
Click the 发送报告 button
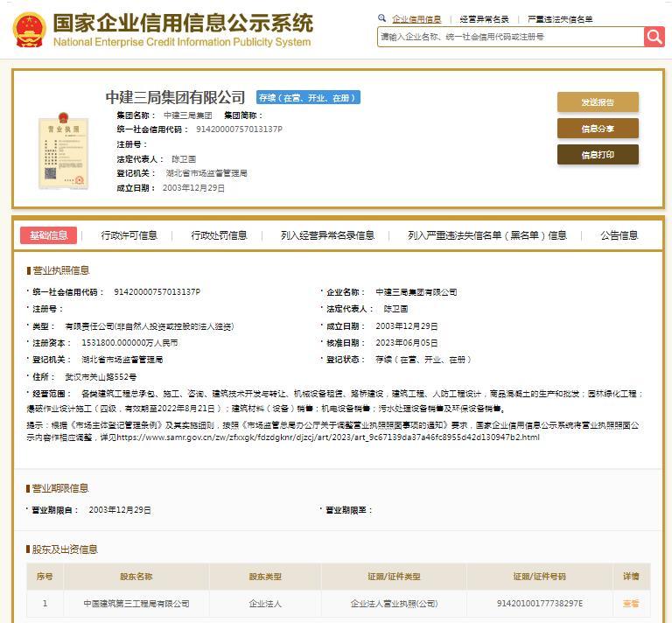point(598,102)
